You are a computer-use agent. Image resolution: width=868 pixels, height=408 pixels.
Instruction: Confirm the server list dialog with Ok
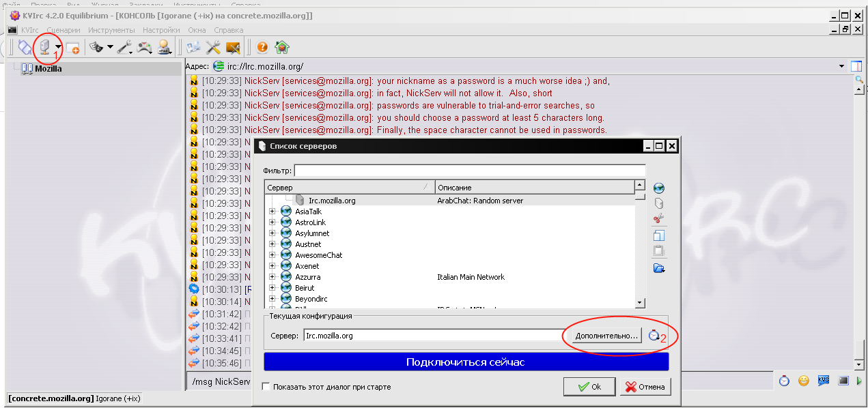click(589, 387)
